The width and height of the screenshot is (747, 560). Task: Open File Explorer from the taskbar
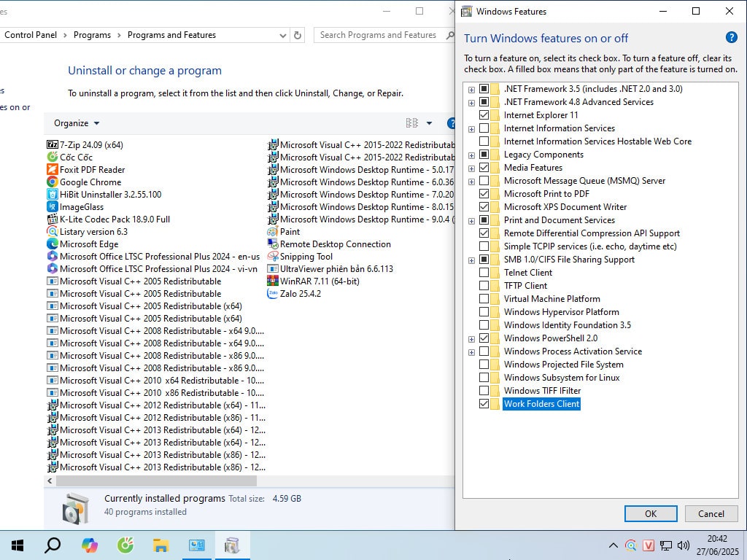tap(161, 545)
